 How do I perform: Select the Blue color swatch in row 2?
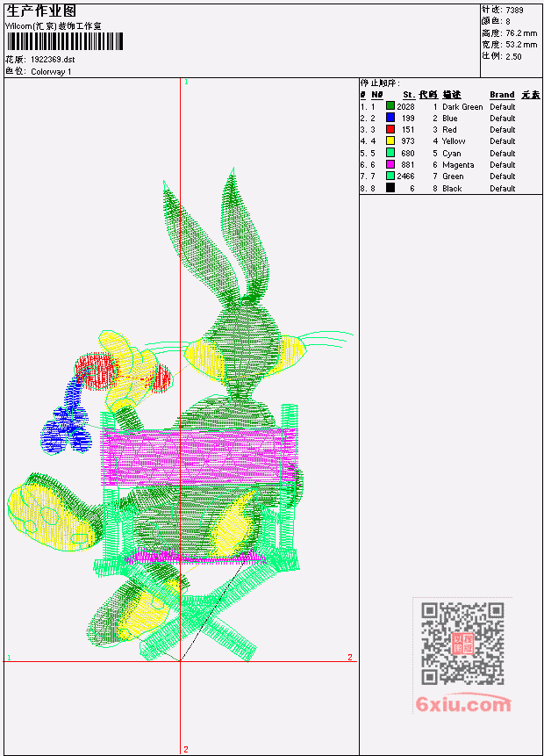tap(390, 118)
